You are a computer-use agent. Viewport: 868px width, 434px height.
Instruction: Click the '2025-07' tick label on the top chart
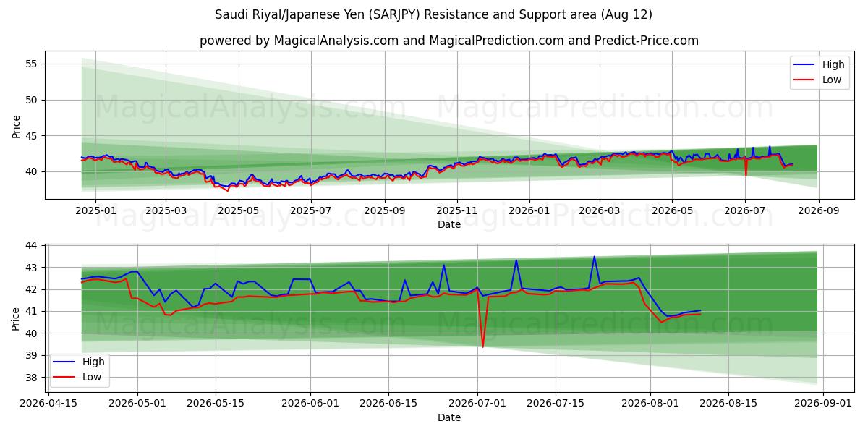(x=311, y=210)
